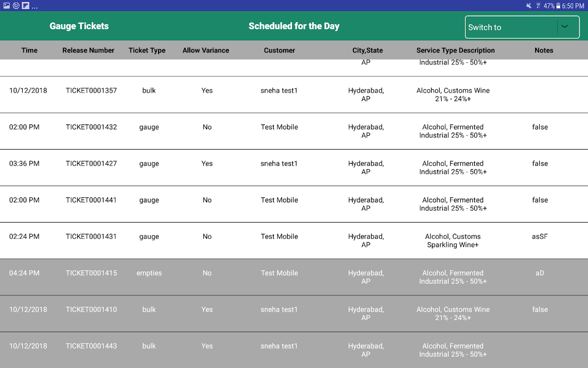Image resolution: width=588 pixels, height=368 pixels.
Task: Click the chevron arrow in Switch to box
Action: tap(565, 27)
